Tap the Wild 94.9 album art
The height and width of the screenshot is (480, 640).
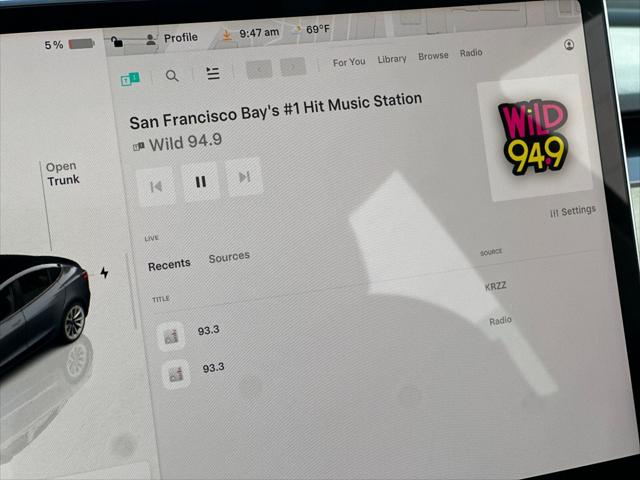click(x=535, y=138)
